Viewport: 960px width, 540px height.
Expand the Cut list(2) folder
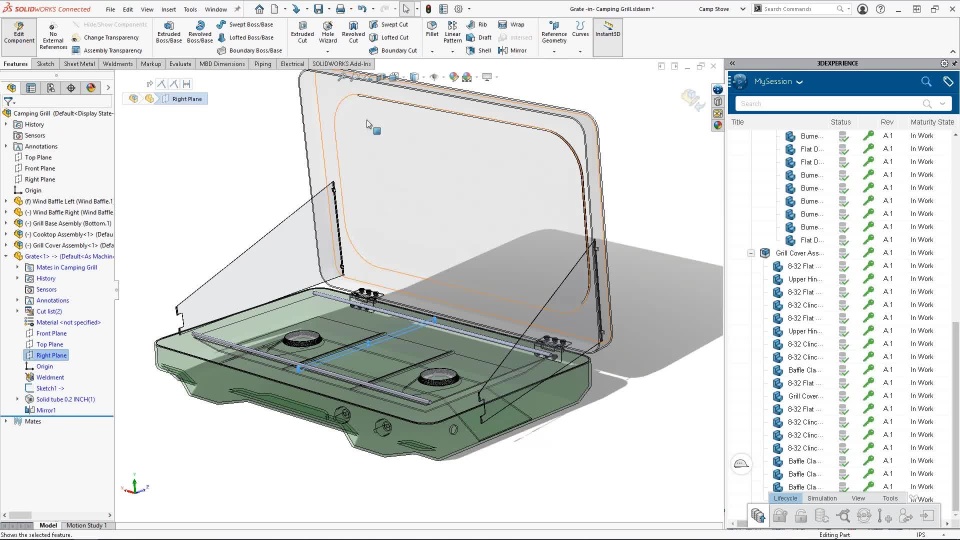pos(17,312)
